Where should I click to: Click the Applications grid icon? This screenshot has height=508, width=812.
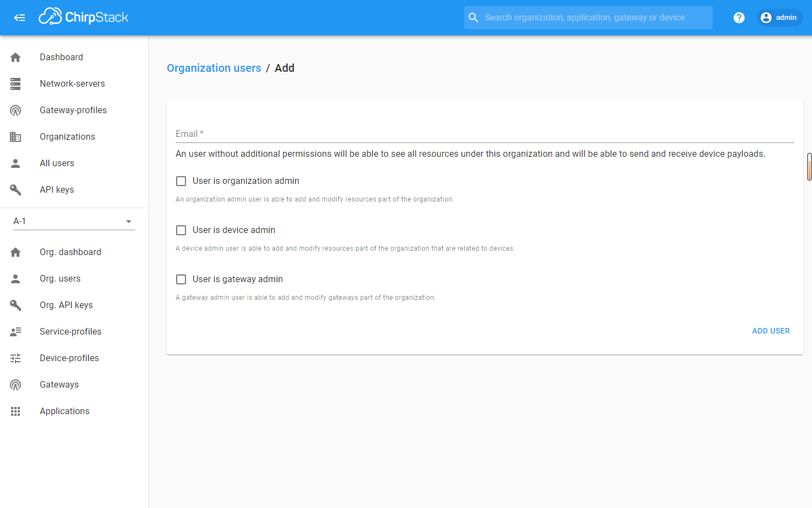[x=15, y=411]
